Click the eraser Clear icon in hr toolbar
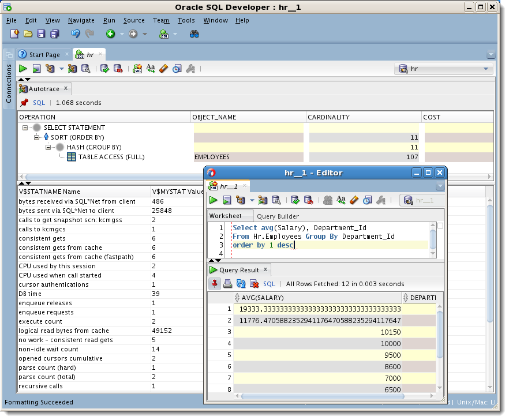 [163, 69]
